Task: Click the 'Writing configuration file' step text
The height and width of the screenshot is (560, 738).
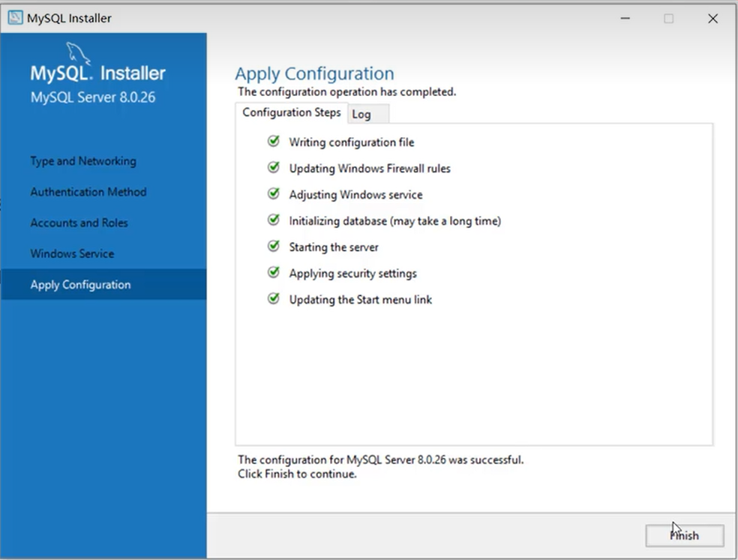Action: (352, 142)
